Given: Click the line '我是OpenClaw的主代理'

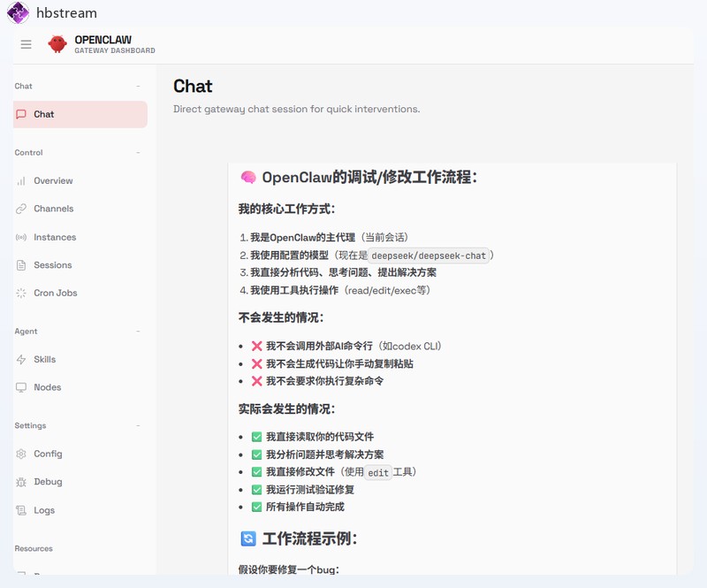Looking at the screenshot, I should 302,237.
